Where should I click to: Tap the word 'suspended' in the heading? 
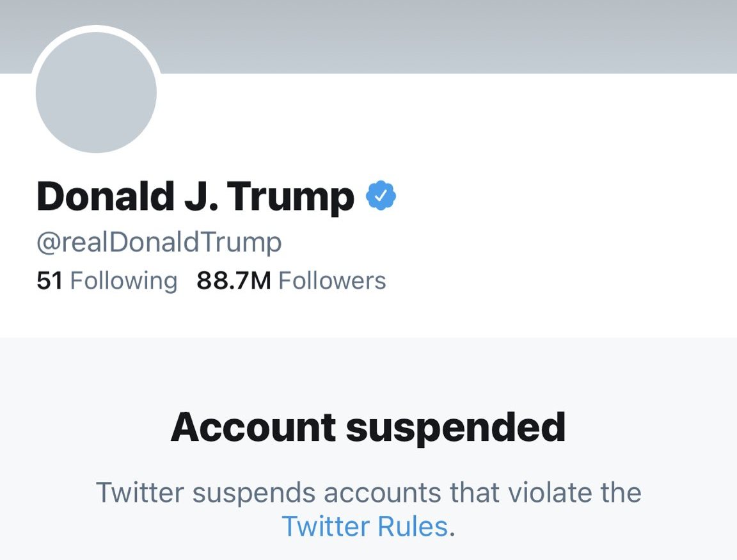pos(456,427)
